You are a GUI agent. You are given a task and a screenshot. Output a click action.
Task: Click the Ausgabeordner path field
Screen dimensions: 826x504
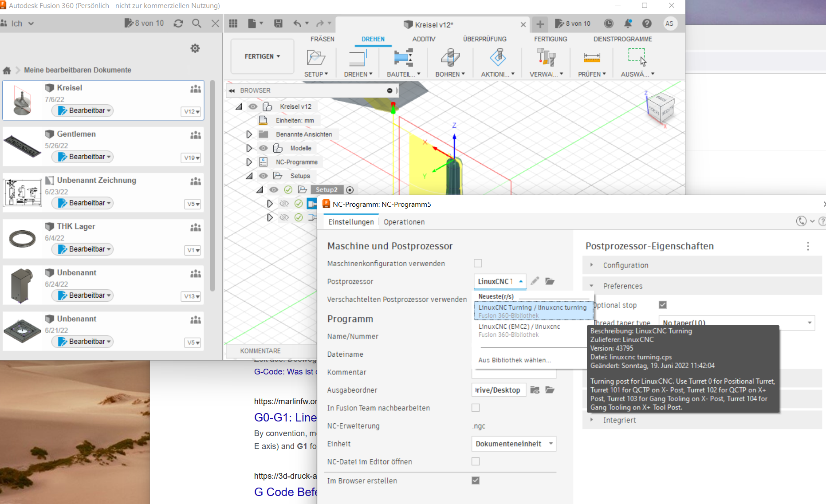[499, 390]
